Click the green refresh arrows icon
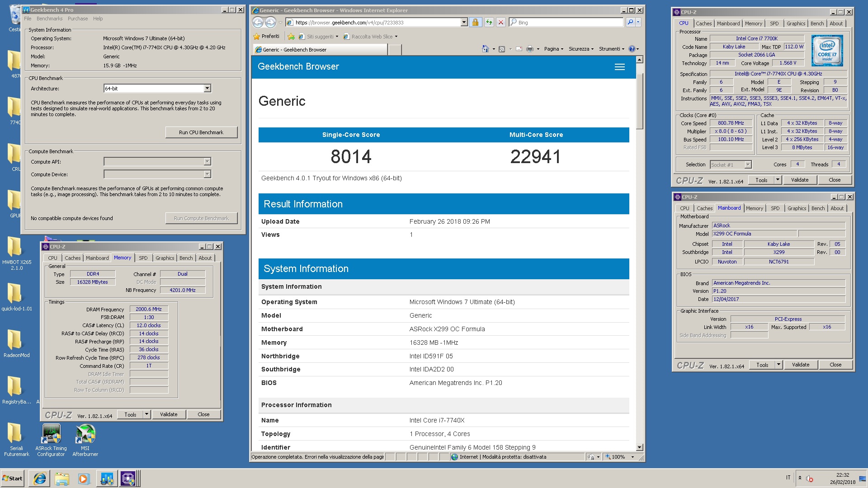Viewport: 868px width, 488px height. 489,22
